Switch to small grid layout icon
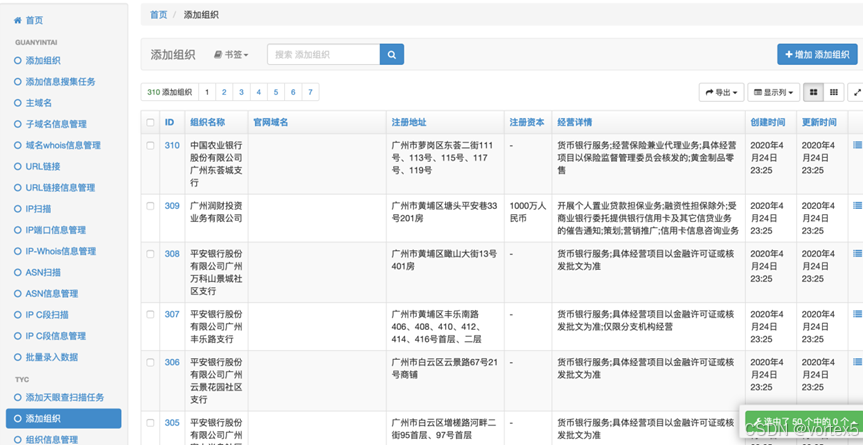The width and height of the screenshot is (863, 445). coord(833,92)
